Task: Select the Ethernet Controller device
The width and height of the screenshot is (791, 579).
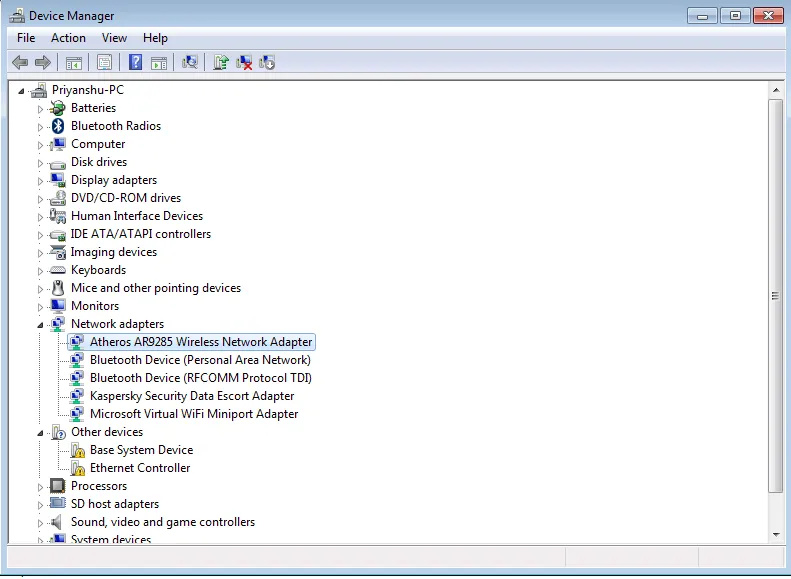Action: (139, 468)
